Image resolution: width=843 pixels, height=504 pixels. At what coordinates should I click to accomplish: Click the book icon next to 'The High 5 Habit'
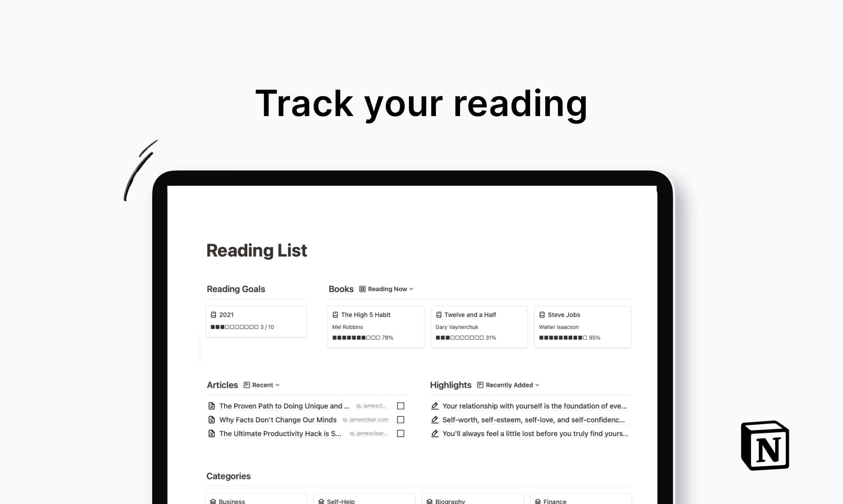coord(335,314)
